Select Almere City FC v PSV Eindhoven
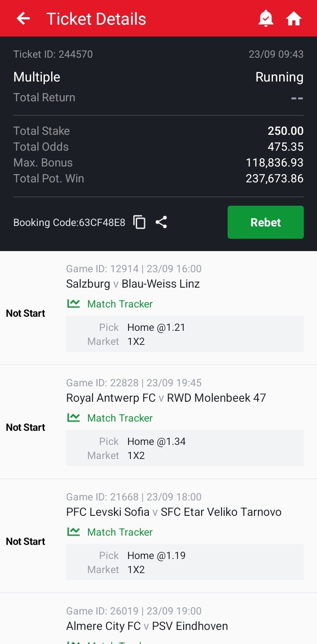This screenshot has width=317, height=644. 147,626
